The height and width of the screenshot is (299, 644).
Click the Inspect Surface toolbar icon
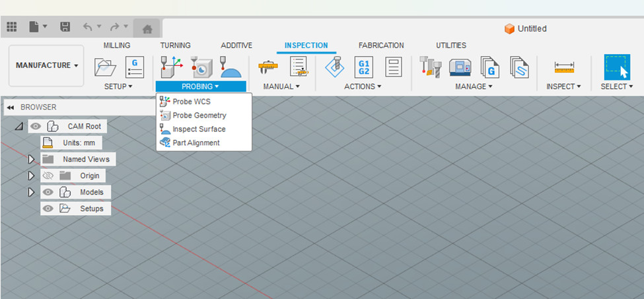tap(231, 67)
